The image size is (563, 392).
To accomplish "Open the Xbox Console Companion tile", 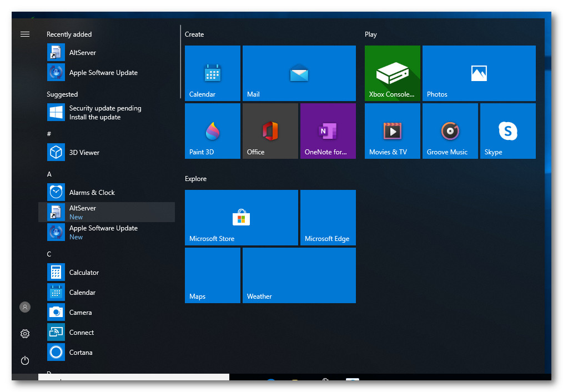I will click(x=392, y=73).
